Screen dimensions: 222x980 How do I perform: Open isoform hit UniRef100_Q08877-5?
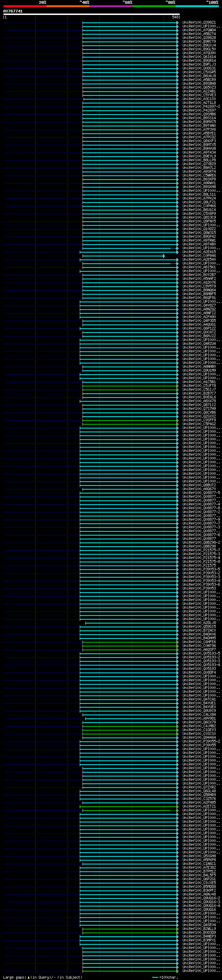click(x=201, y=493)
